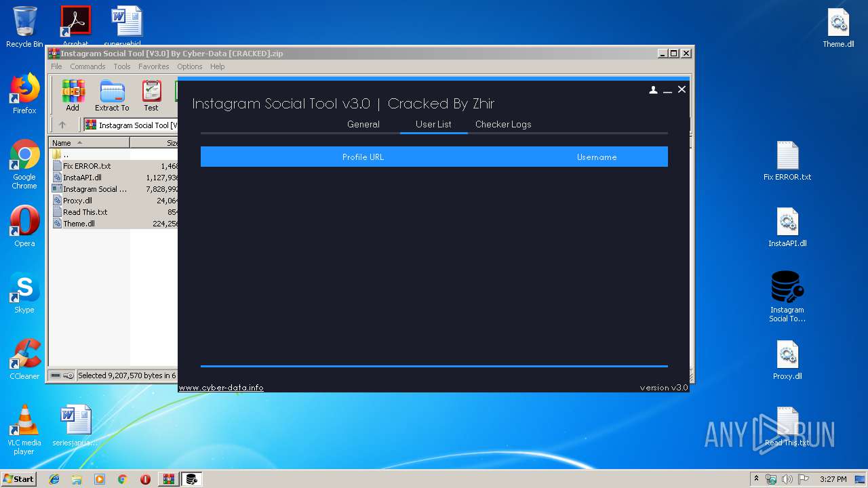This screenshot has width=868, height=488.
Task: Click the Add icon in WinRAR toolbar
Action: tap(72, 96)
